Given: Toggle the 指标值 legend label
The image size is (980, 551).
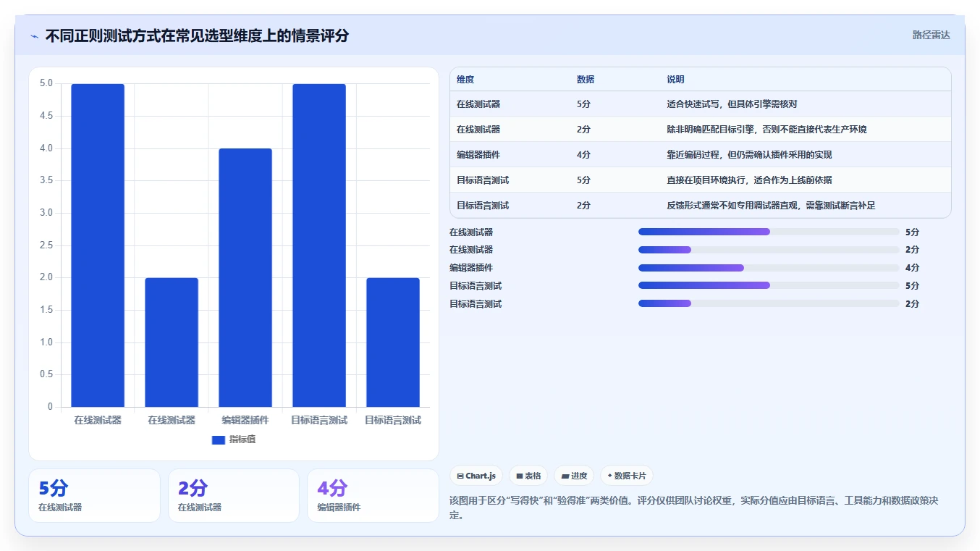Looking at the screenshot, I should coord(242,439).
